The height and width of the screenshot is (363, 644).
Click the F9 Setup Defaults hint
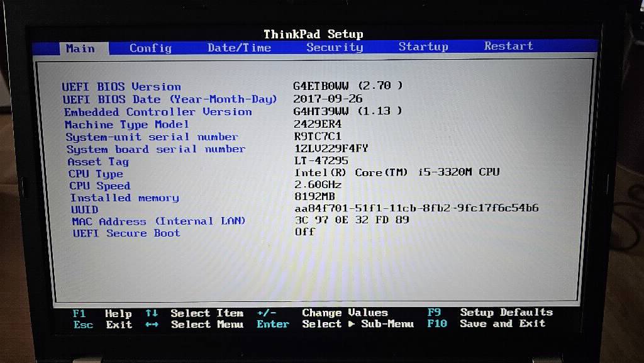point(490,312)
